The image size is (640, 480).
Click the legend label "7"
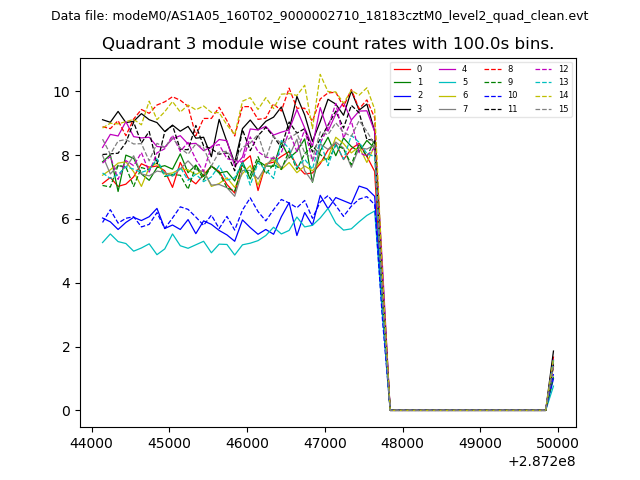point(465,108)
